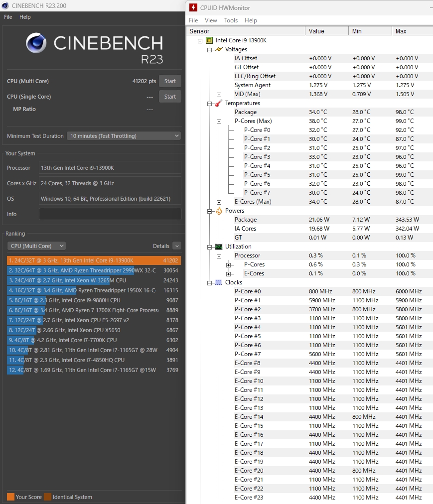Click the HWMonitor red lightning title icon
The image size is (433, 504).
[193, 7]
